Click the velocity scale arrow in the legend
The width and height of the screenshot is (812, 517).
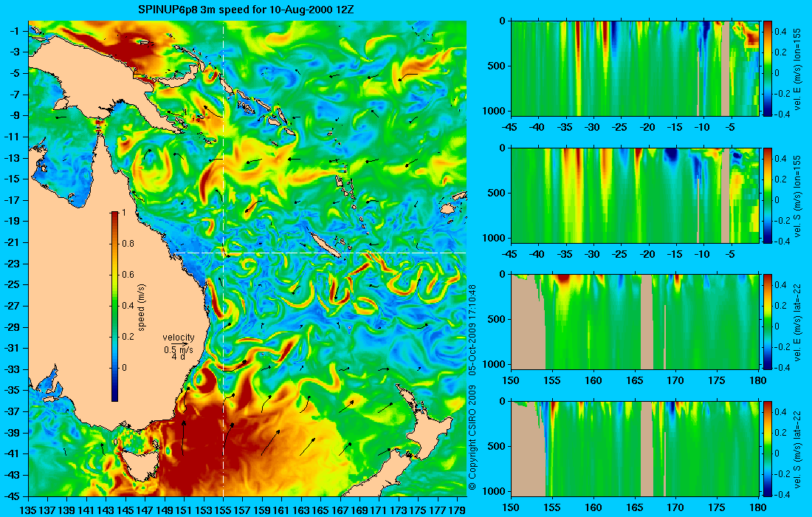click(179, 344)
